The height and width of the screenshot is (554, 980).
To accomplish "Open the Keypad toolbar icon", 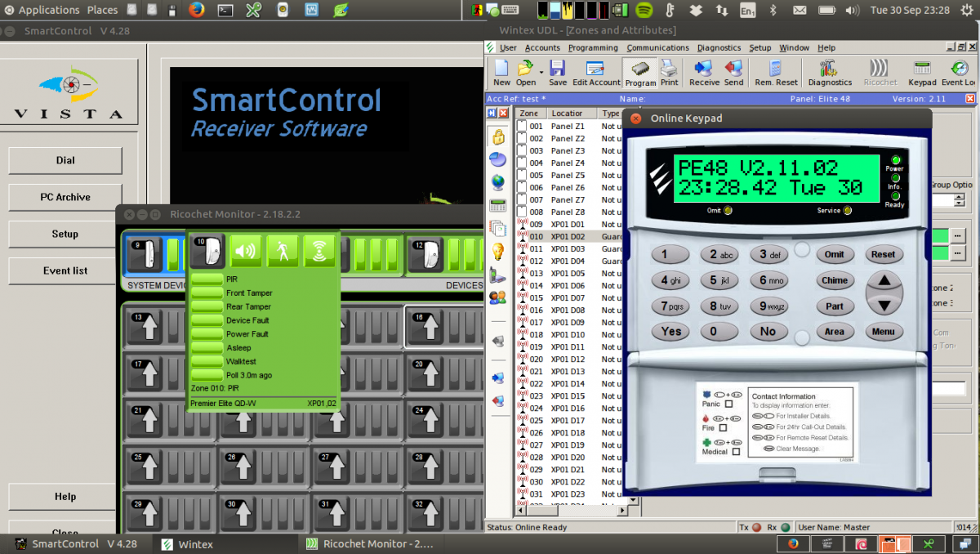I will pyautogui.click(x=922, y=73).
